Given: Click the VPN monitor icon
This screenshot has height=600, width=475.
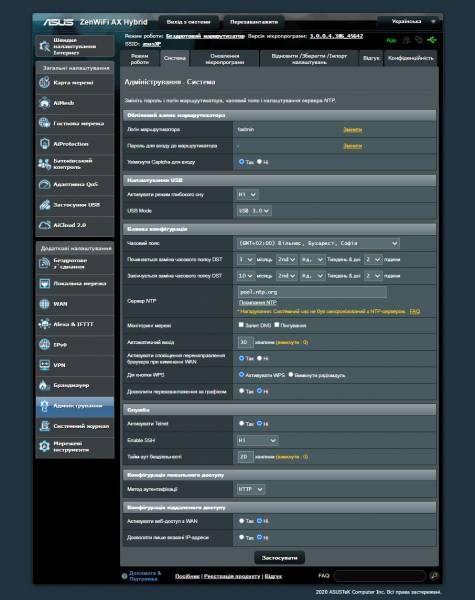Looking at the screenshot, I should (44, 365).
